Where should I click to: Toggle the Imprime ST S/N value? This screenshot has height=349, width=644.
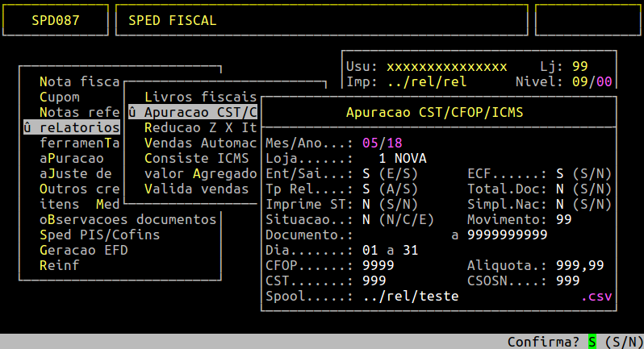pyautogui.click(x=366, y=204)
